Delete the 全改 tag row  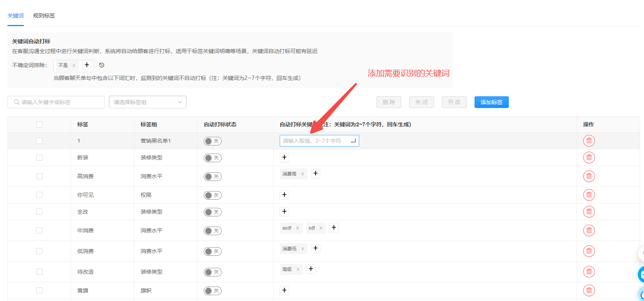click(589, 212)
